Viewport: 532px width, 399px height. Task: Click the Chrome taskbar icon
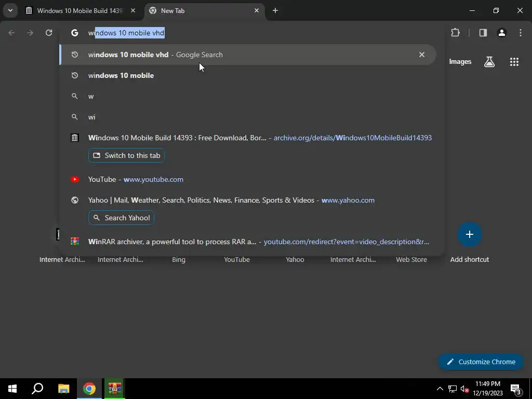(89, 389)
